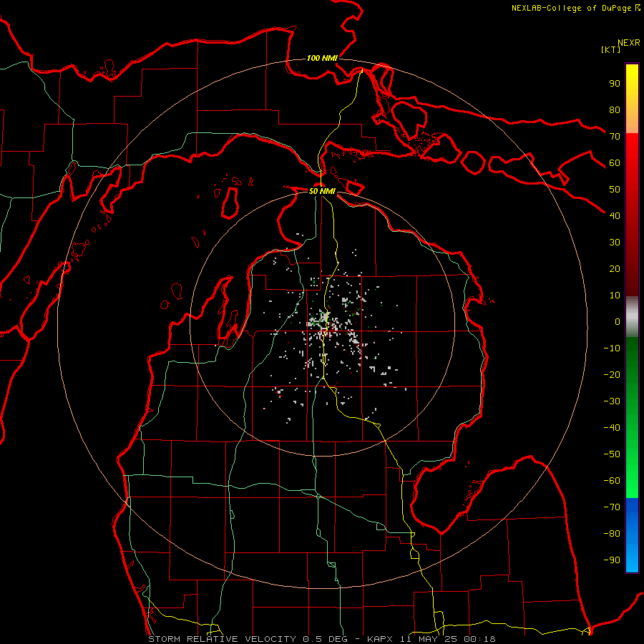
Task: Click the 50 value on the velocity scale
Action: click(x=615, y=190)
